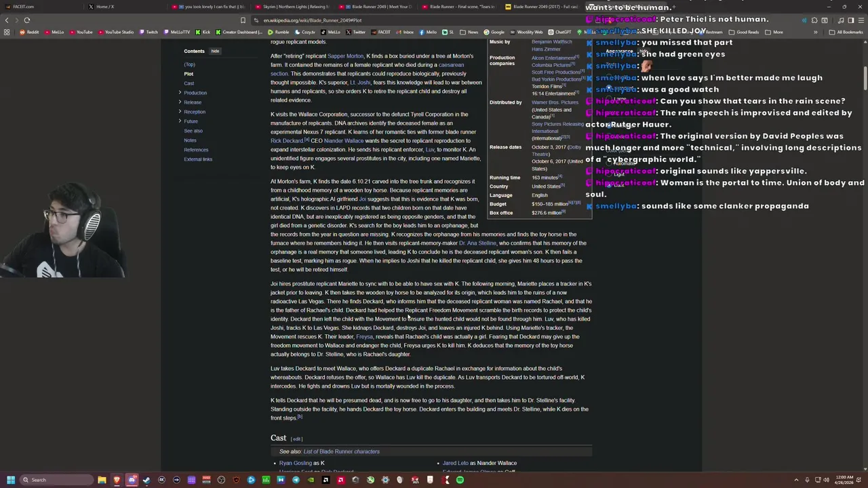Show hidden system tray icons
This screenshot has width=868, height=488.
796,480
